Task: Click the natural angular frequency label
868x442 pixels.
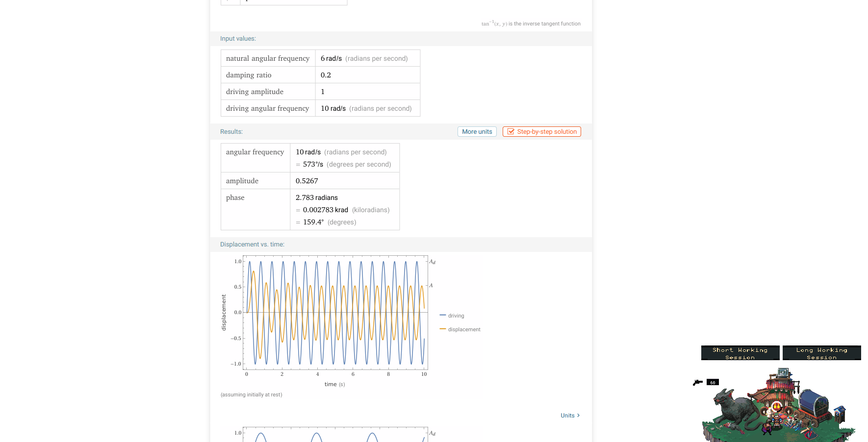Action: (268, 58)
